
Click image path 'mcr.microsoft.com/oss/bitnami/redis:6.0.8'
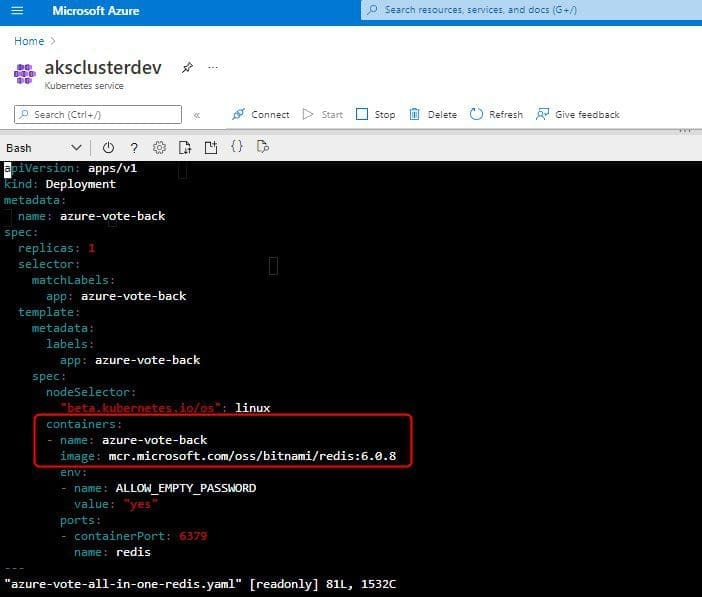point(252,456)
